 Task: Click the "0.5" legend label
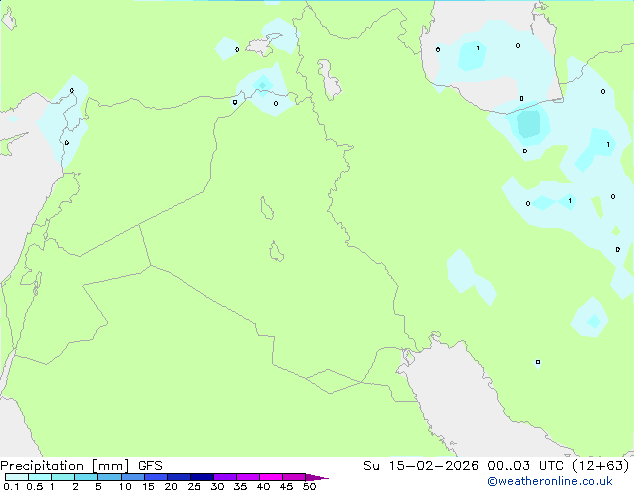pyautogui.click(x=34, y=486)
